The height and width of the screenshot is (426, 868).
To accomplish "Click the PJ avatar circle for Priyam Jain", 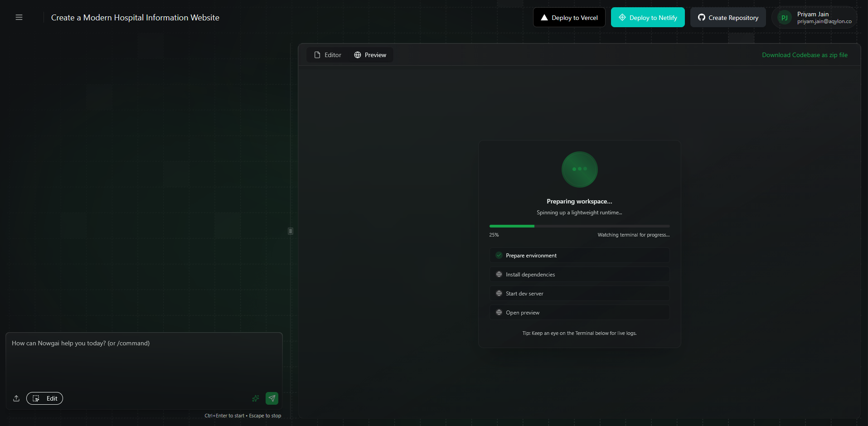I will coord(785,17).
